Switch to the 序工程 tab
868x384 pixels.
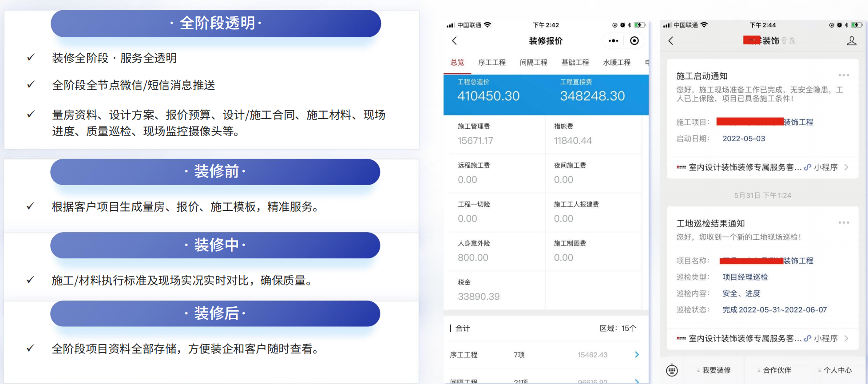click(x=491, y=63)
